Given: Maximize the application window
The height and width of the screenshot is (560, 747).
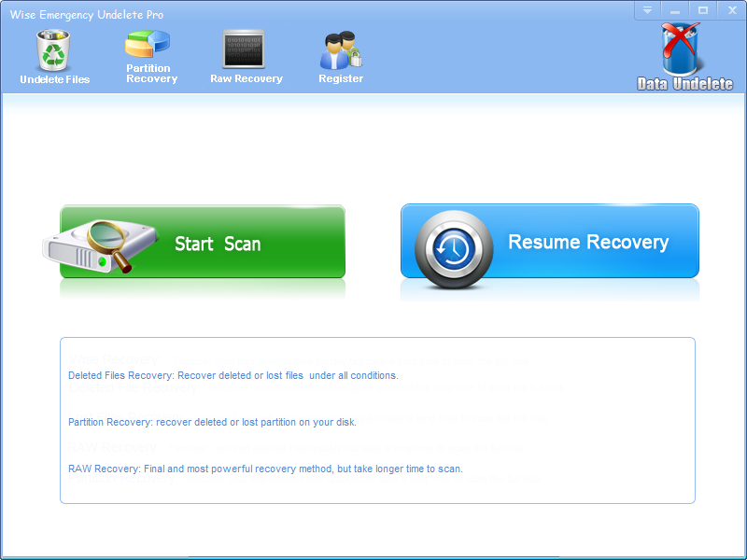Looking at the screenshot, I should pos(702,9).
